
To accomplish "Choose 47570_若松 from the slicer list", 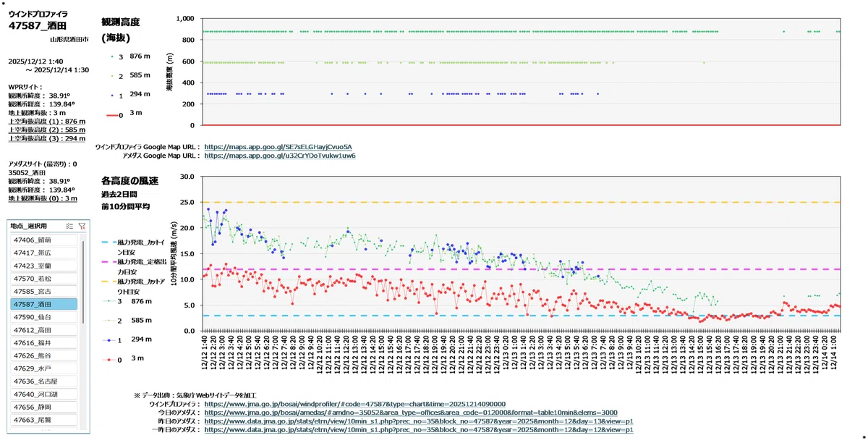I will (x=43, y=278).
